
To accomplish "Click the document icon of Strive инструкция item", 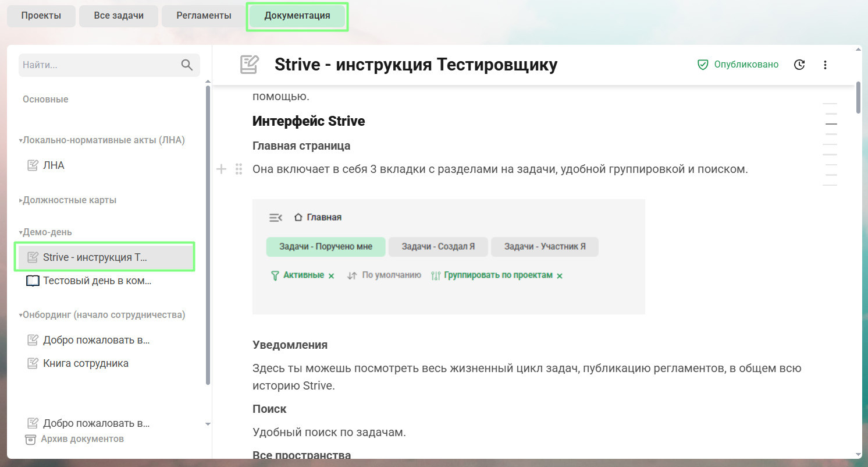I will click(x=33, y=257).
